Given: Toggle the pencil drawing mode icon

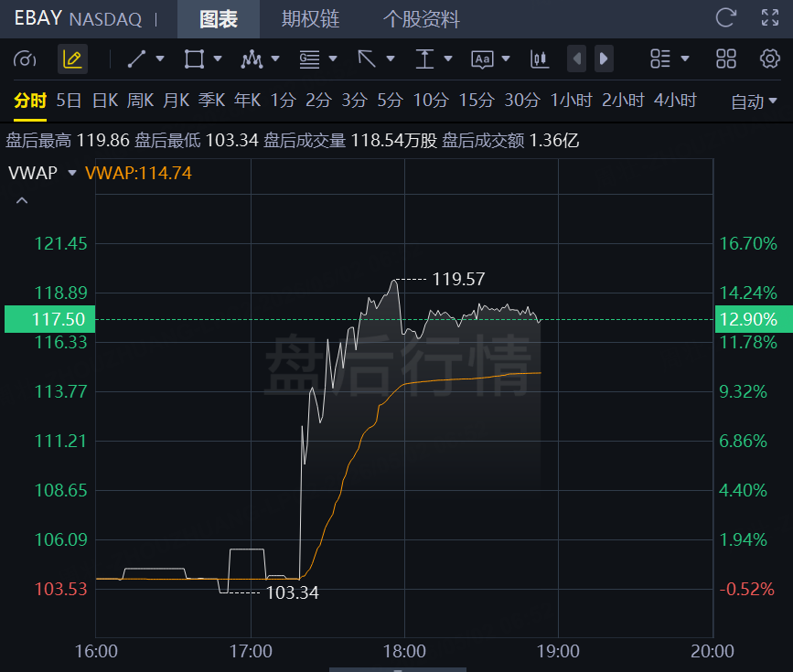Looking at the screenshot, I should (72, 59).
